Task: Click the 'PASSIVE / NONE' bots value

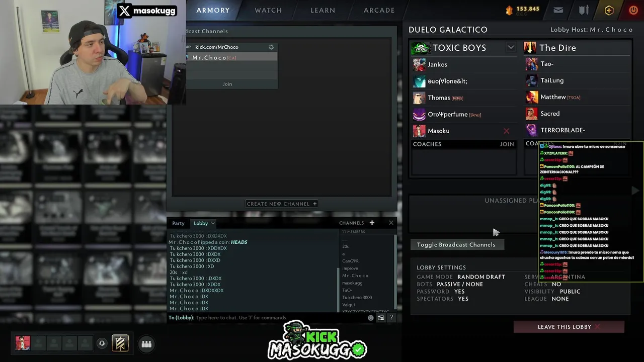Action: click(460, 284)
